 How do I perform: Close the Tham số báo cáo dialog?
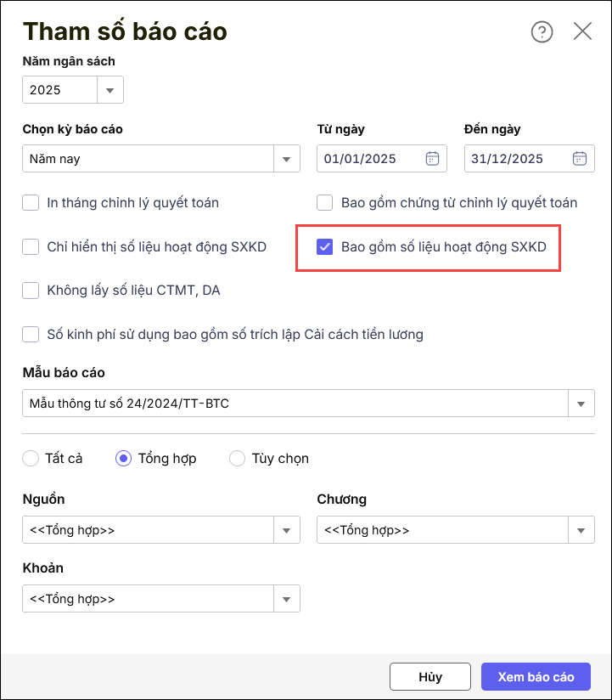[x=582, y=31]
